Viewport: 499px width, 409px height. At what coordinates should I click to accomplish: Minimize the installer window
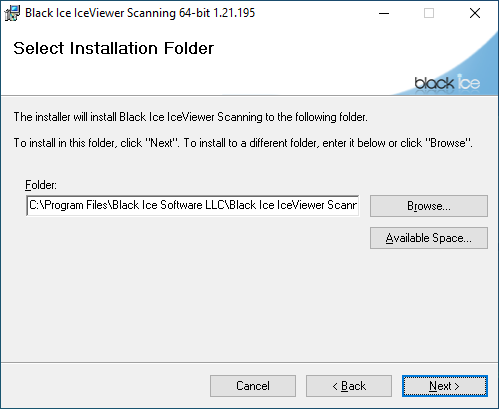click(384, 13)
